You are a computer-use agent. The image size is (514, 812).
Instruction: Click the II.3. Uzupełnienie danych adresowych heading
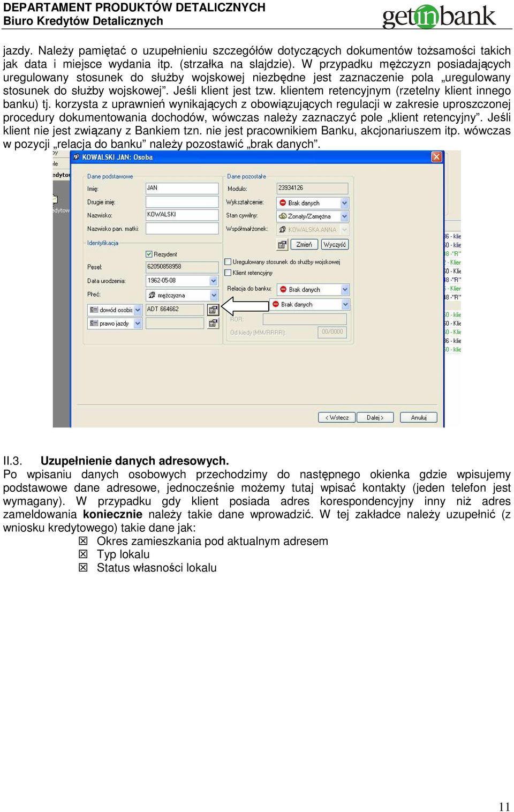(x=116, y=461)
